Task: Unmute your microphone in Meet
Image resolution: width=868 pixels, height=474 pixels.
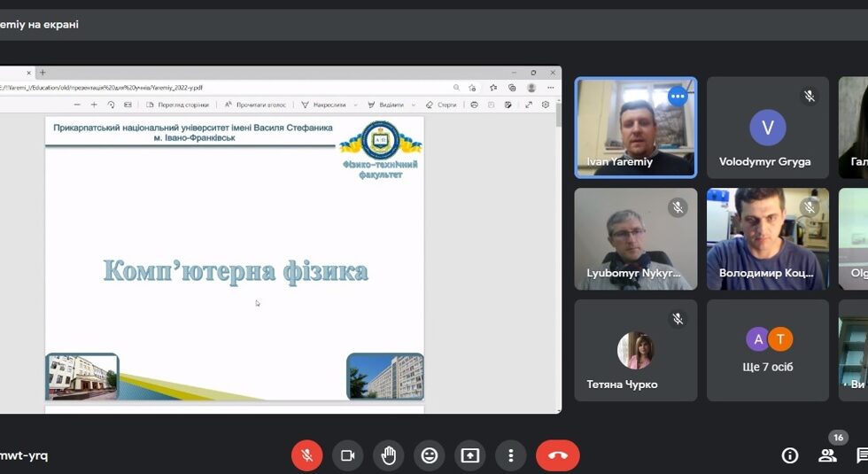Action: (306, 455)
